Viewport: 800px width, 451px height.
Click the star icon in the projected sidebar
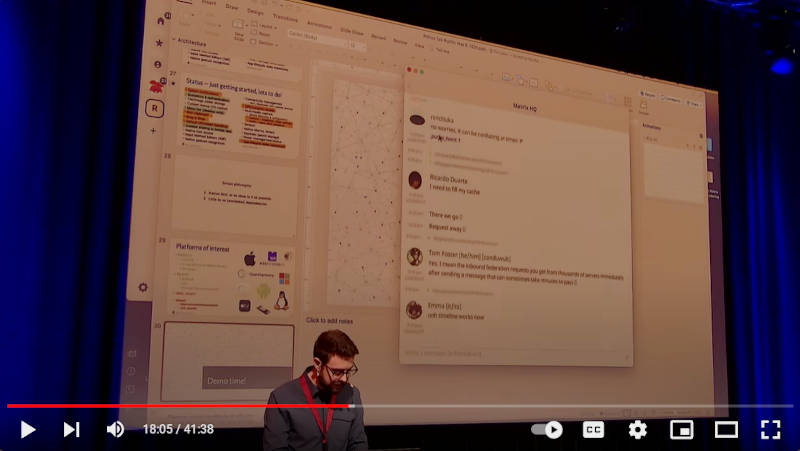(159, 43)
